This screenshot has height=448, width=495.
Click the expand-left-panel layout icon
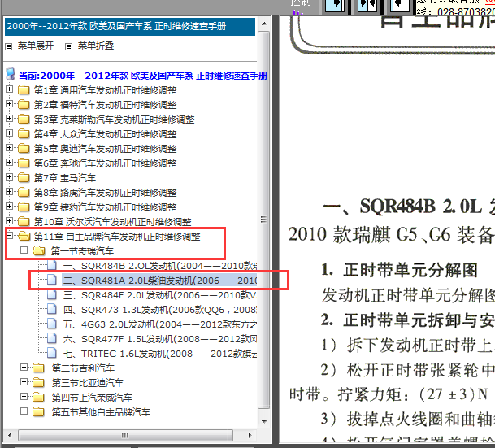pyautogui.click(x=335, y=6)
